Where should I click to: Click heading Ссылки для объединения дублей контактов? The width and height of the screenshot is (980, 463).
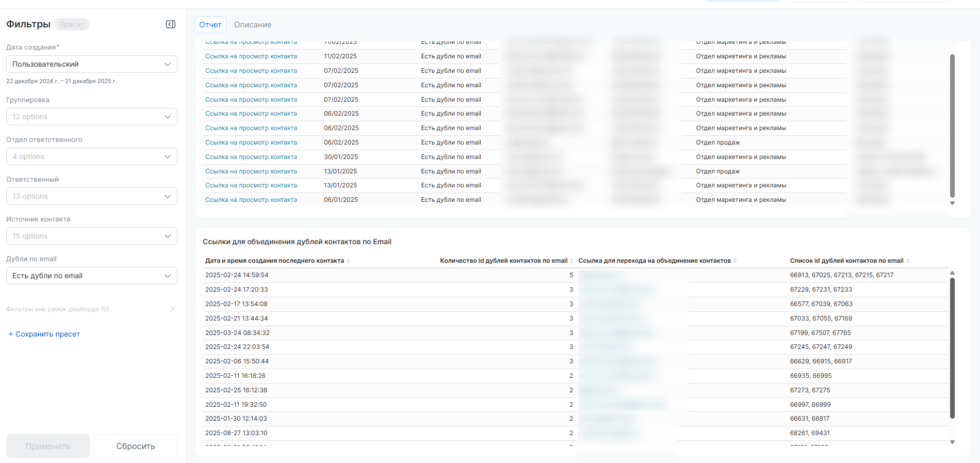(x=297, y=242)
